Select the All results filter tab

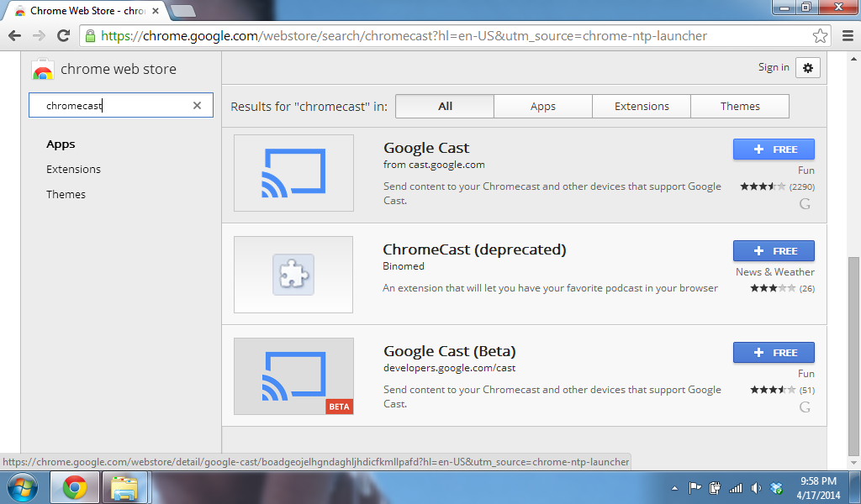tap(445, 107)
